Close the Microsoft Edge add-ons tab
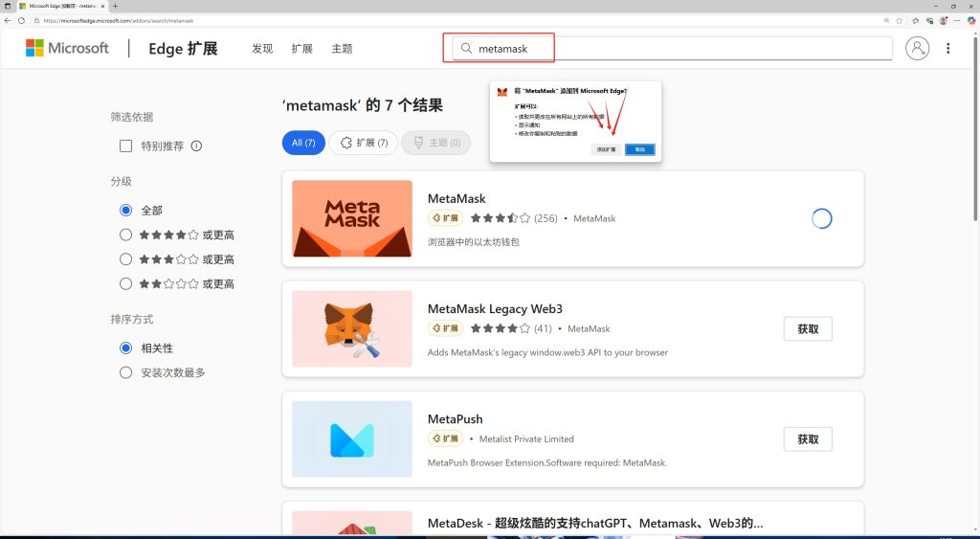Image resolution: width=980 pixels, height=539 pixels. (103, 6)
